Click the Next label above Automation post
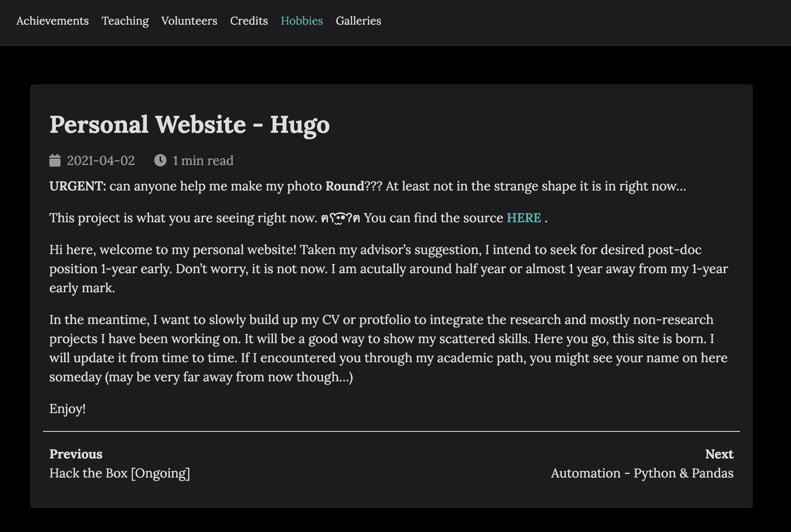The image size is (791, 532). click(719, 454)
